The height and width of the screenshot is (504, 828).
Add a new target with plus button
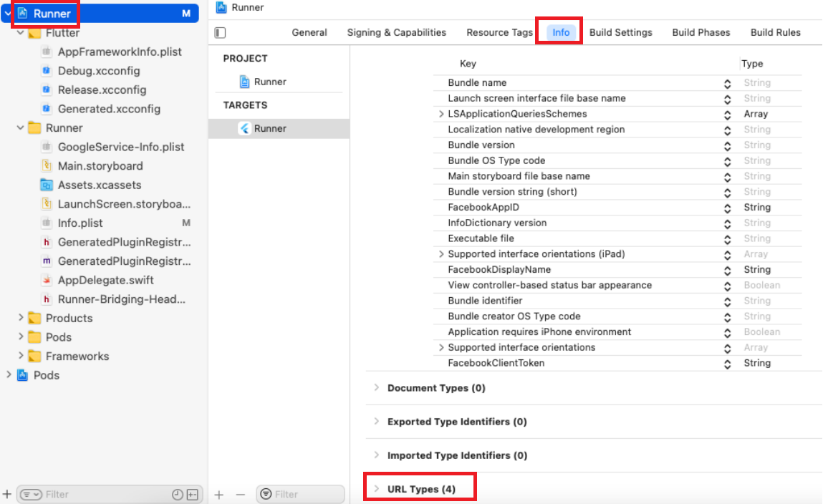click(x=219, y=494)
